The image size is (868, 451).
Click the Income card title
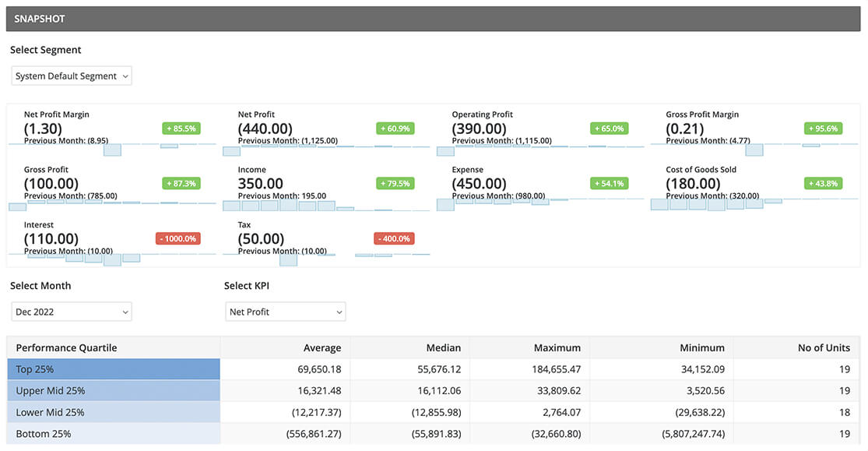pyautogui.click(x=252, y=170)
